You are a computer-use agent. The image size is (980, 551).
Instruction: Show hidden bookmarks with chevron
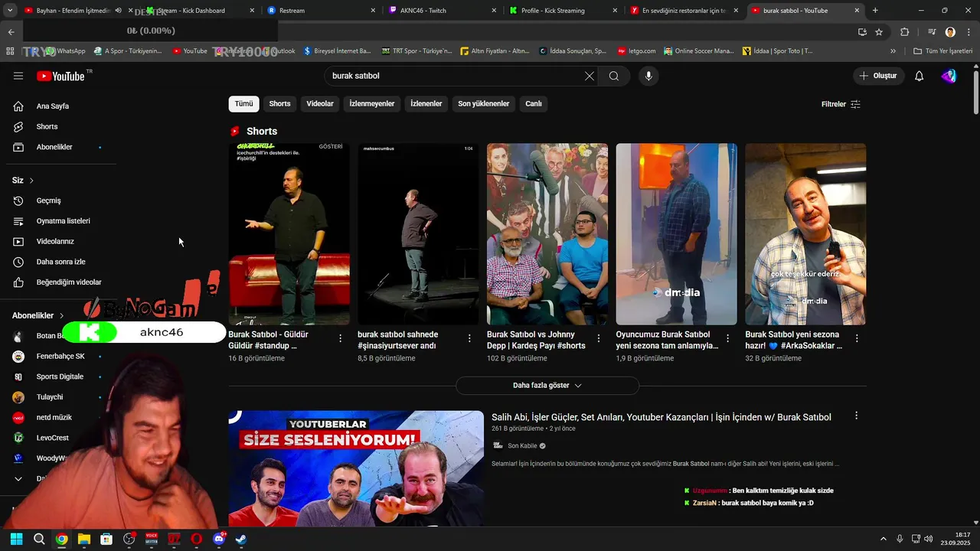(x=893, y=51)
